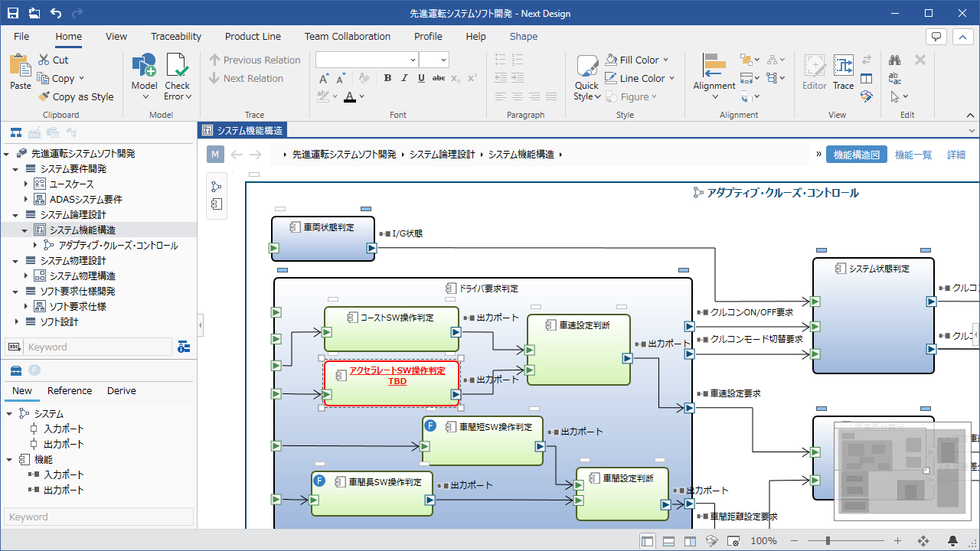
Task: Switch to 詳細 view
Action: [x=956, y=155]
